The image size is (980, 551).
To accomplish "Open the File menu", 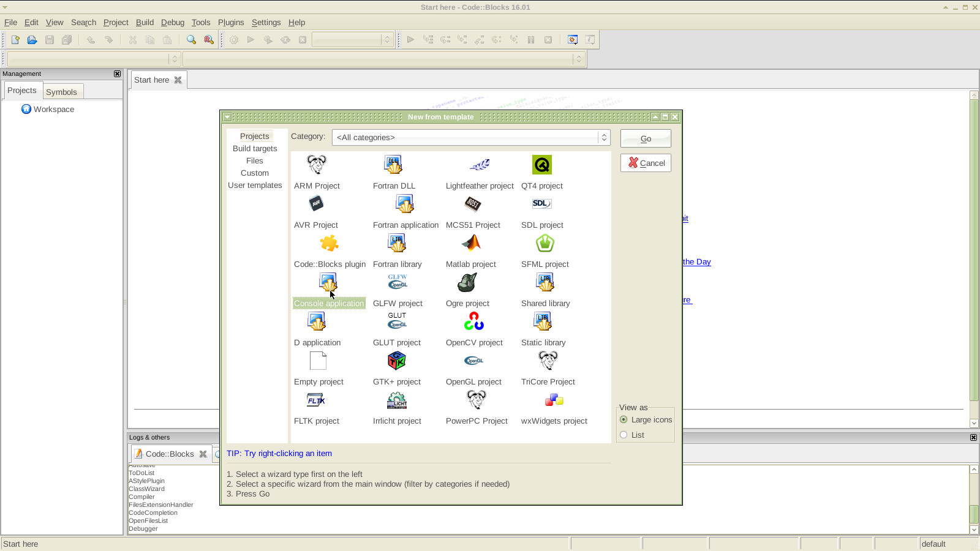I will (x=10, y=23).
